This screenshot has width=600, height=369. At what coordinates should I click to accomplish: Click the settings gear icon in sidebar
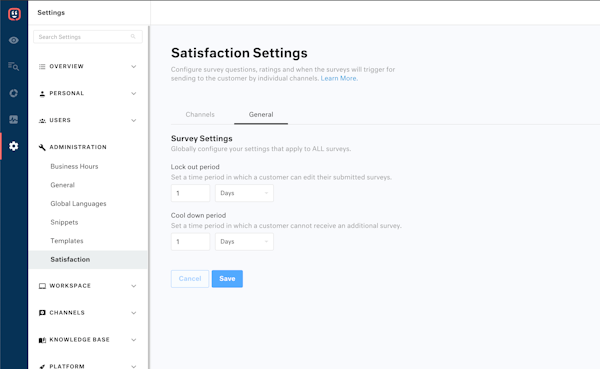pyautogui.click(x=14, y=146)
